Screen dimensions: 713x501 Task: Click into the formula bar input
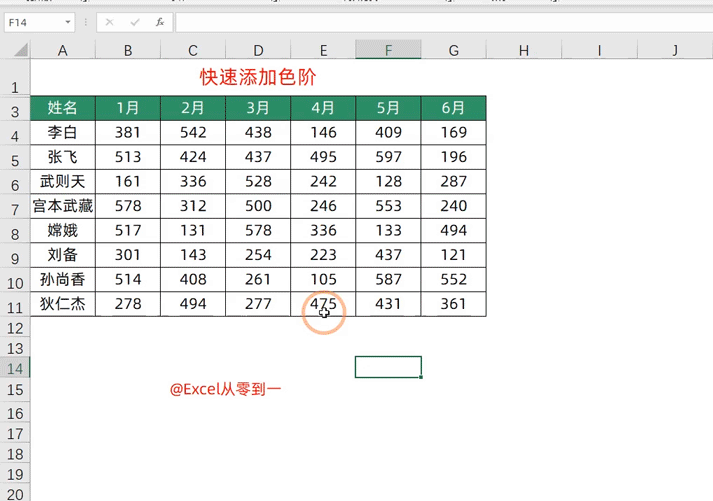444,22
